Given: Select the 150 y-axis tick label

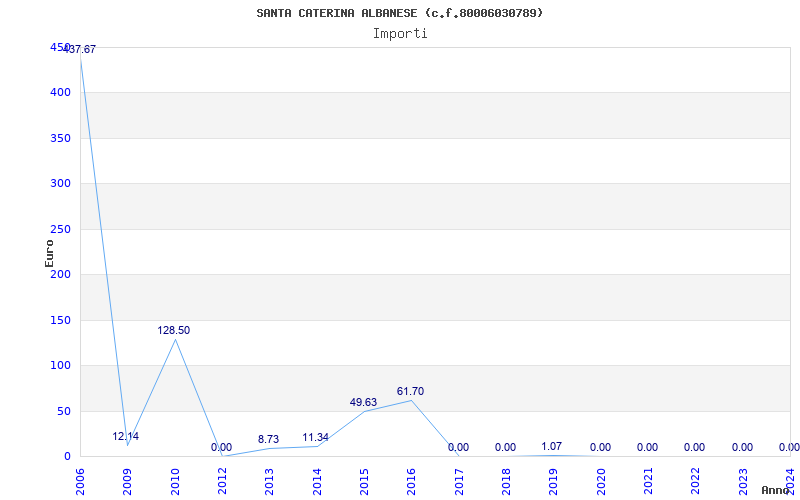Looking at the screenshot, I should coord(60,320).
